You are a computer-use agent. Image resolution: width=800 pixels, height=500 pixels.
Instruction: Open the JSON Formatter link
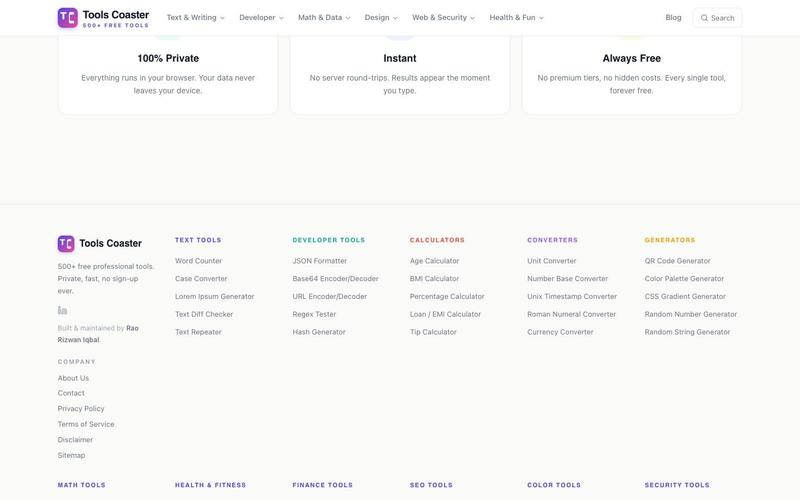point(319,261)
